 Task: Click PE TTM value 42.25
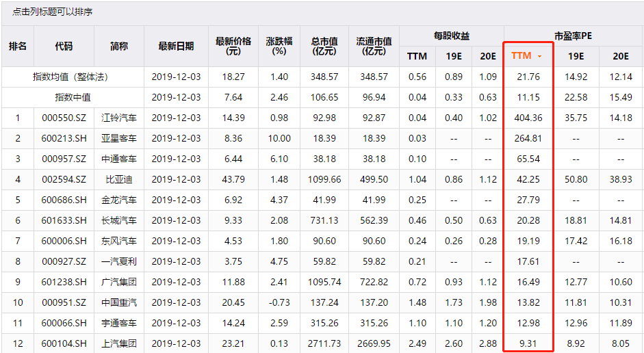click(528, 179)
